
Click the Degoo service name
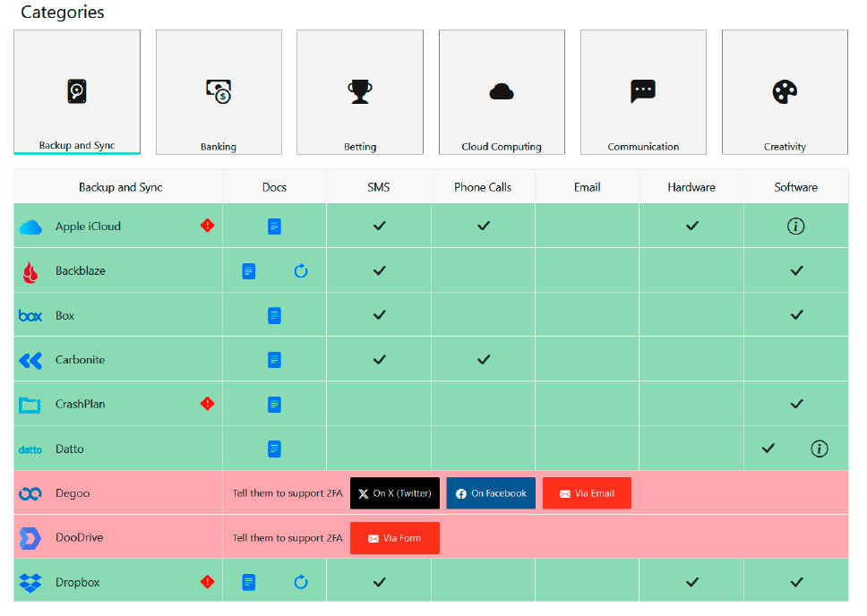73,493
